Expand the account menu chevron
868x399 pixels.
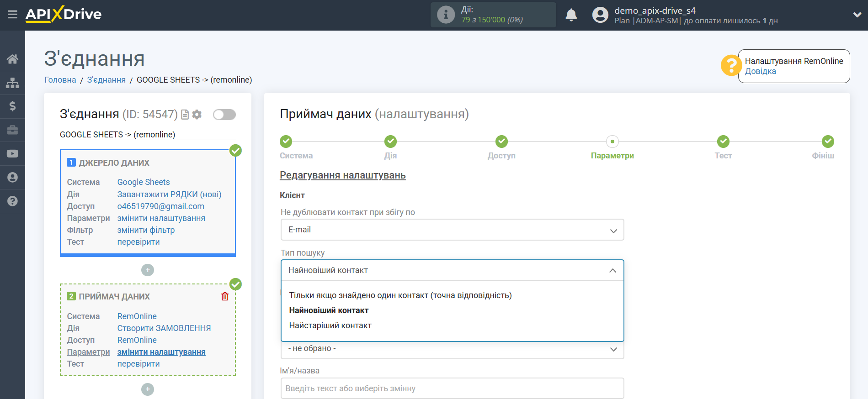[857, 15]
